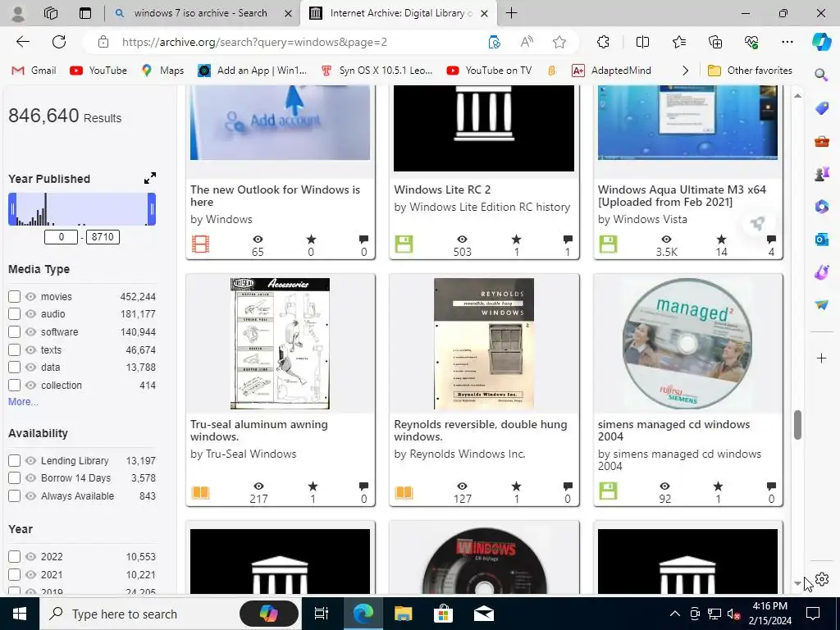Click the 8710 maximum year field

(x=103, y=237)
